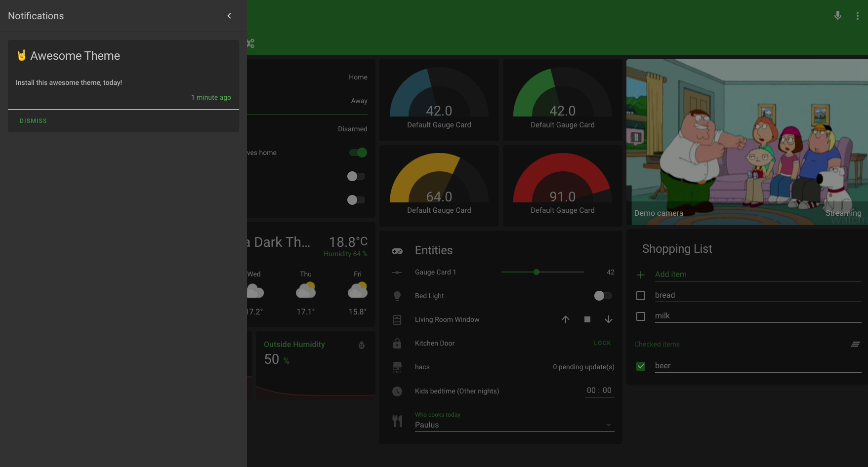Lock the Kitchen Door
Image resolution: width=868 pixels, height=467 pixels.
602,343
